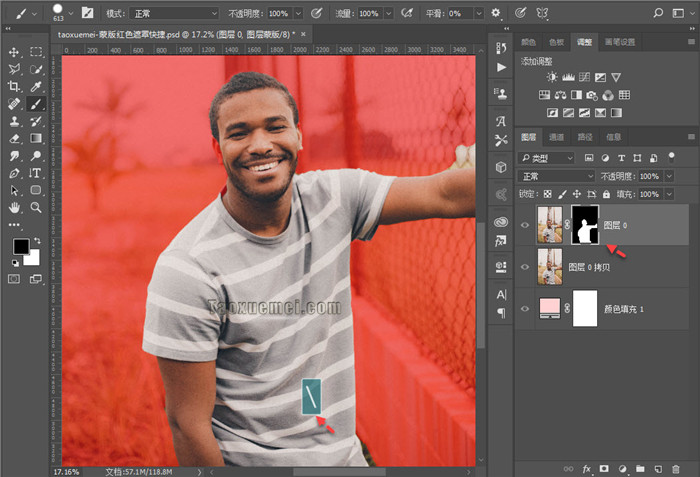Select the 图层 0 layer mask thumbnail
This screenshot has width=700, height=477.
584,224
